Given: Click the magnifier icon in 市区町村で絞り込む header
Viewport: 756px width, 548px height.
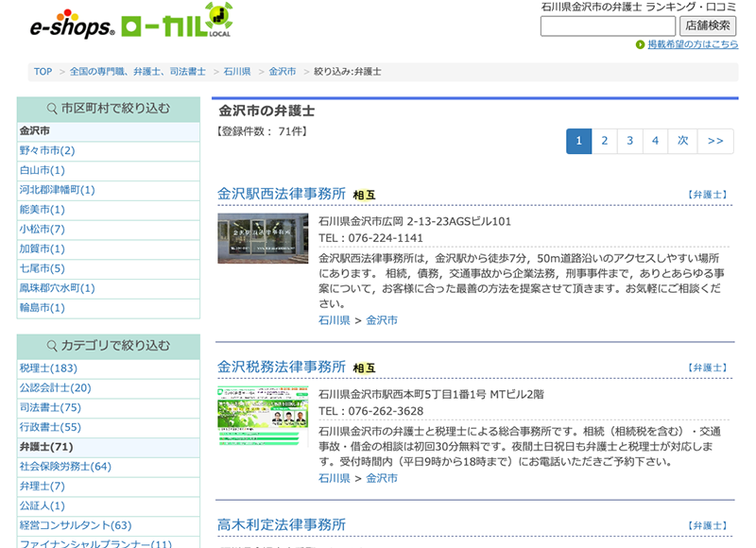Looking at the screenshot, I should [x=52, y=109].
